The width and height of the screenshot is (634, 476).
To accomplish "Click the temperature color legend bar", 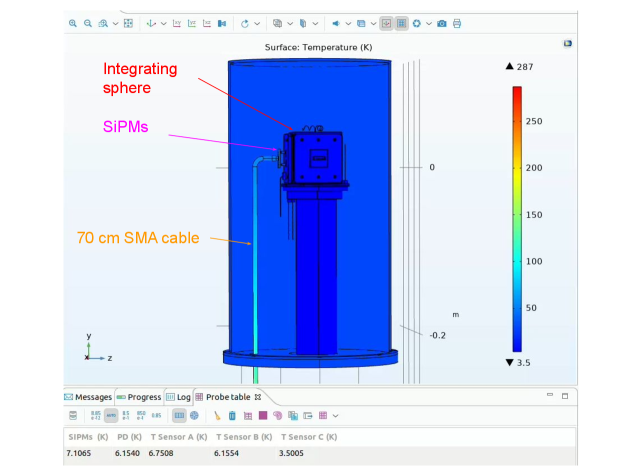I will (517, 218).
